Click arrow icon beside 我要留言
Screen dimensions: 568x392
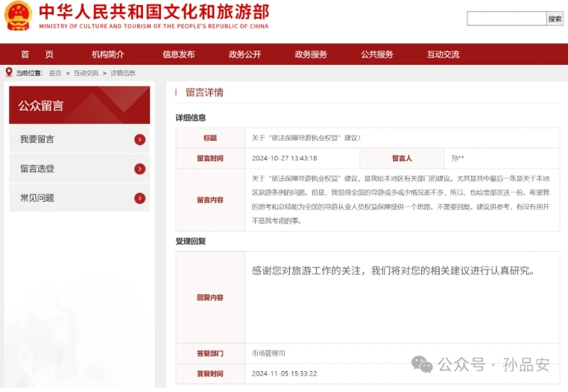coord(139,139)
